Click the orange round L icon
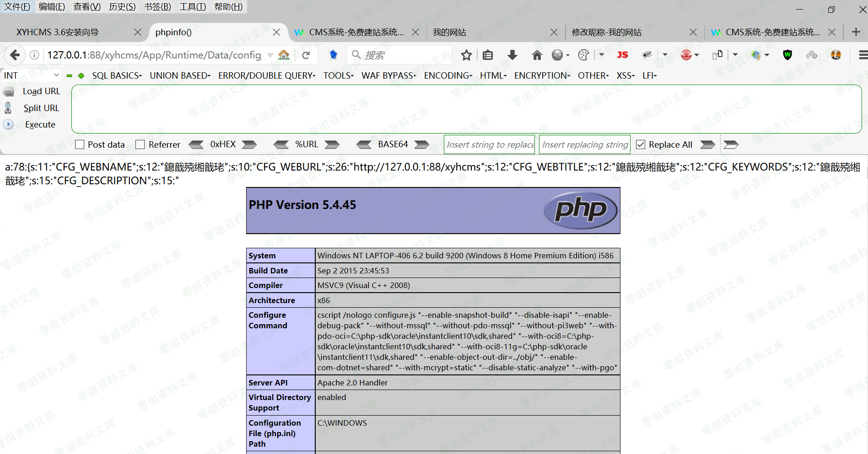Screen dimensions: 868x454 pyautogui.click(x=836, y=55)
